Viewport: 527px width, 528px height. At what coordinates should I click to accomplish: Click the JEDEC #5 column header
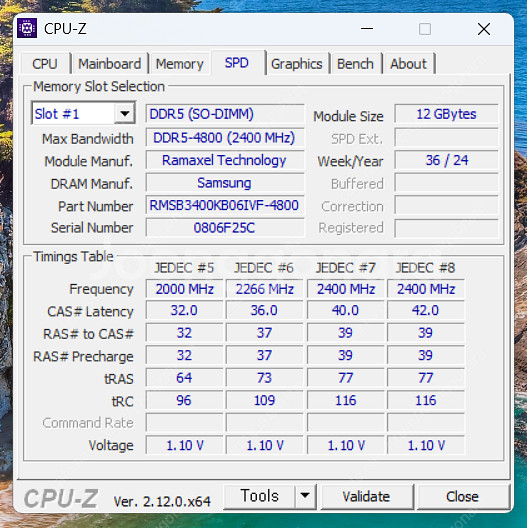pos(184,268)
